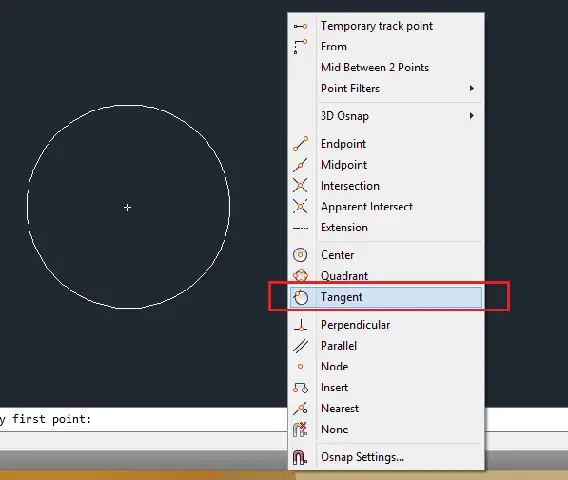This screenshot has width=568, height=480.
Task: Open Osnap Settings... dialog entry
Action: click(386, 457)
